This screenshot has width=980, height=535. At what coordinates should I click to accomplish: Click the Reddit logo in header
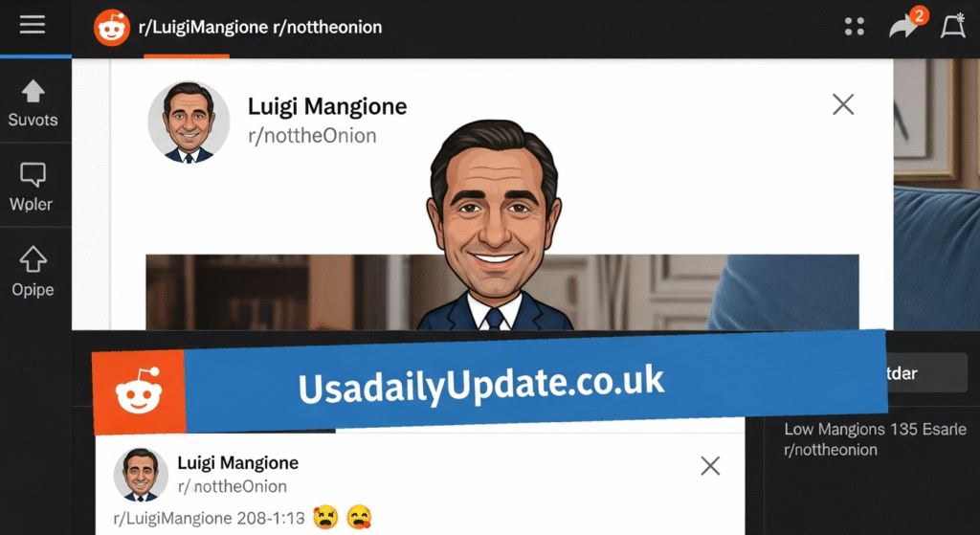tap(112, 28)
